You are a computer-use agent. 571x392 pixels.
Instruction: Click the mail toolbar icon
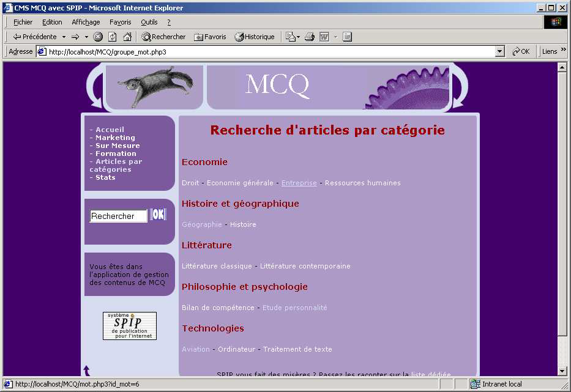(x=290, y=37)
